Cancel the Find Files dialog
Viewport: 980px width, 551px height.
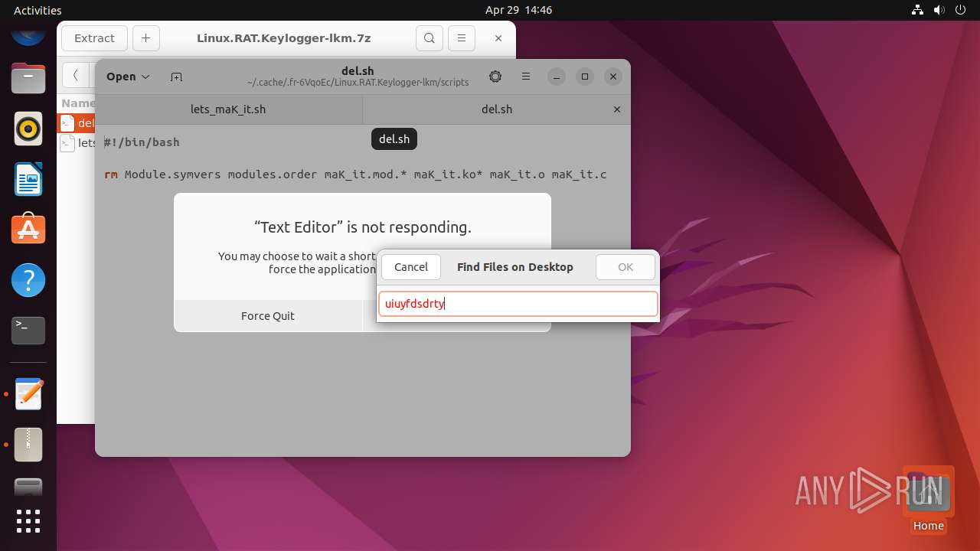point(411,267)
